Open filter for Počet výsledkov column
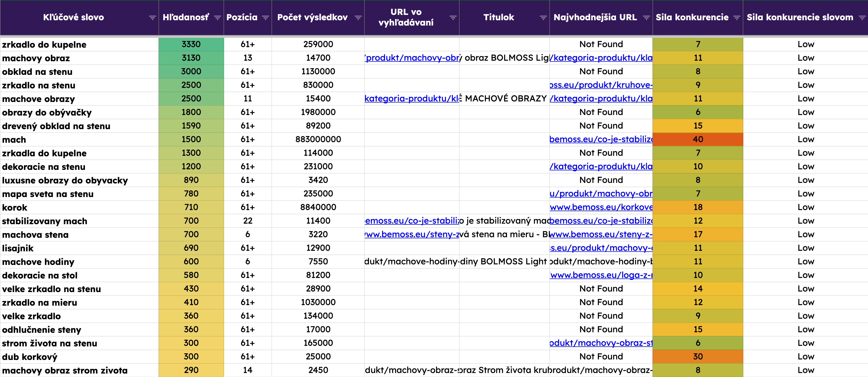 click(358, 18)
